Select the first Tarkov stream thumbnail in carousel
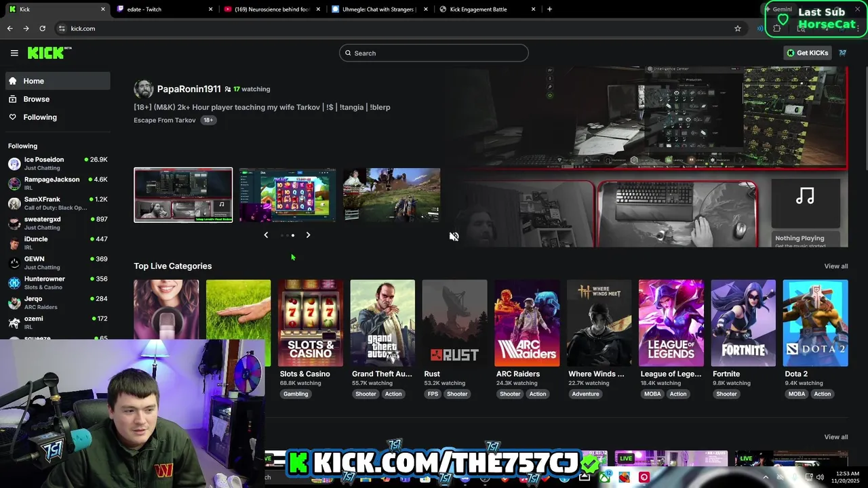Image resolution: width=868 pixels, height=488 pixels. coord(183,195)
